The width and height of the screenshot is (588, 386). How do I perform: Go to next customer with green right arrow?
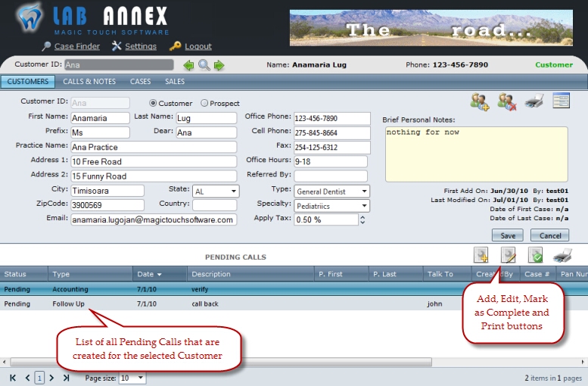click(x=219, y=65)
